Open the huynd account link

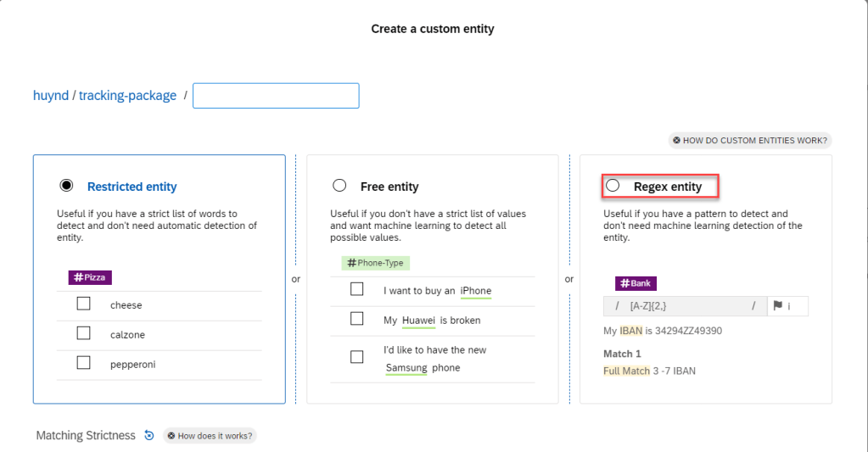[51, 96]
